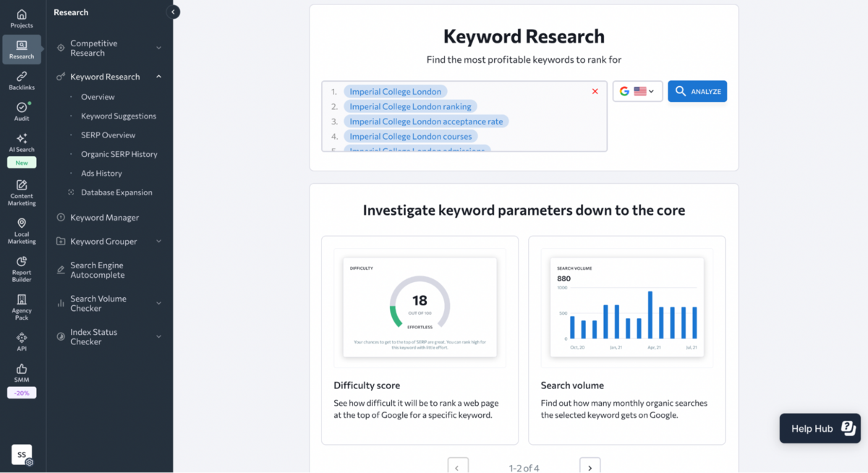Open Ads History submenu item
Screen dimensions: 868x473
click(x=101, y=174)
